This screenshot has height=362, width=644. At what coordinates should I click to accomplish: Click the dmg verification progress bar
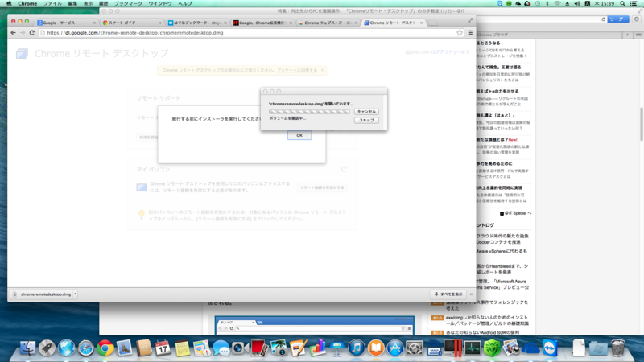[x=309, y=112]
